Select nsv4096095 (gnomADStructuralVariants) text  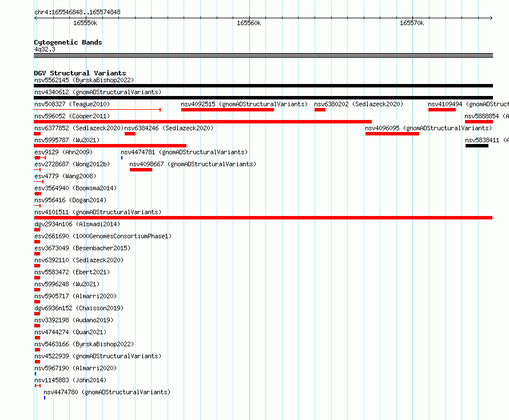pyautogui.click(x=428, y=128)
